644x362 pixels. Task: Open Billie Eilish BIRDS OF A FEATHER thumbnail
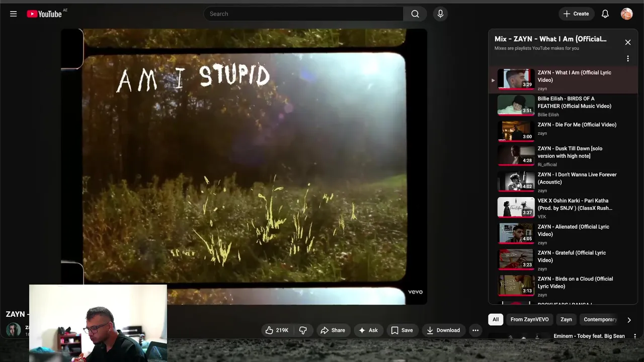pos(516,106)
